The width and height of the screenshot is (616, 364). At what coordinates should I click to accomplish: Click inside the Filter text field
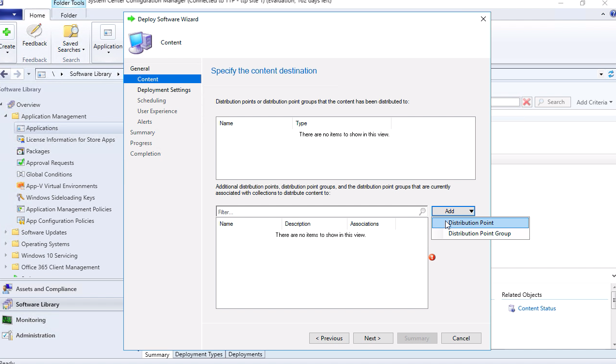(317, 212)
